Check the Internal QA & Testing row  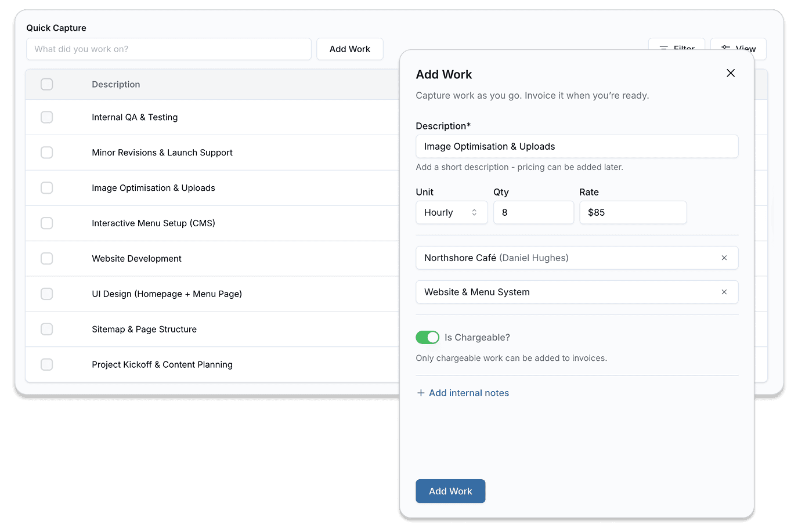pos(47,117)
